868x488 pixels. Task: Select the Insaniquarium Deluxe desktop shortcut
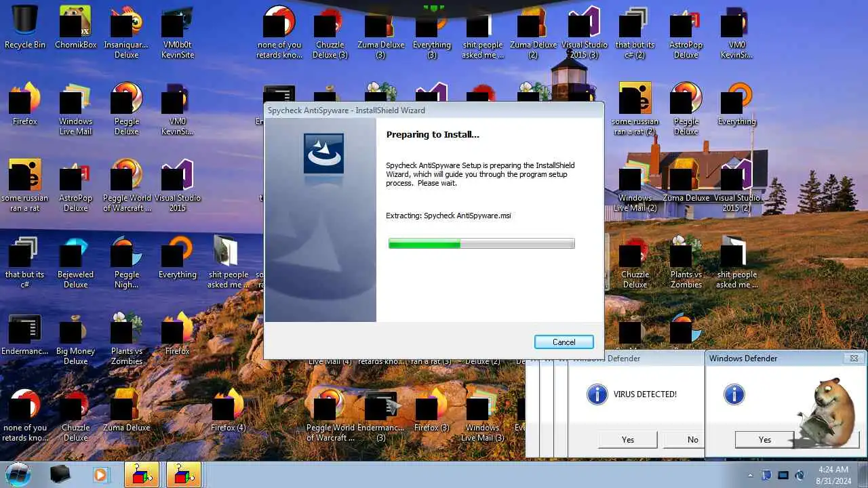click(126, 32)
